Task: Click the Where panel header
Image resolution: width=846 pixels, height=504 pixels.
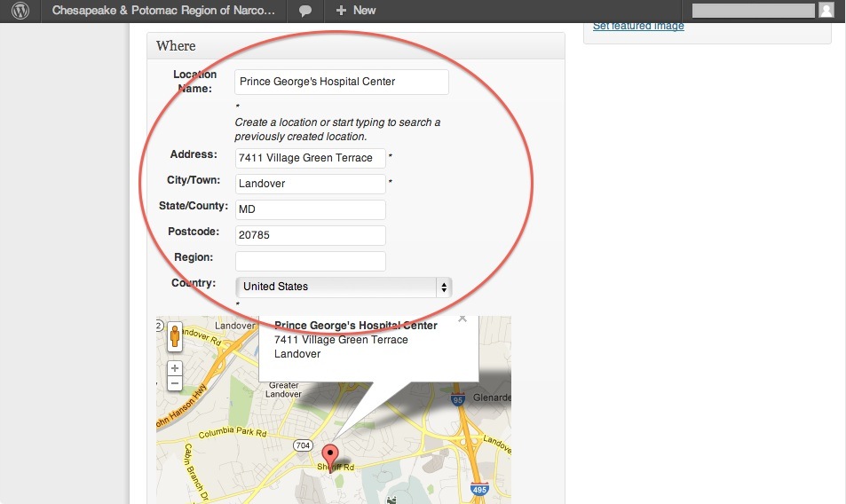Action: [356, 46]
